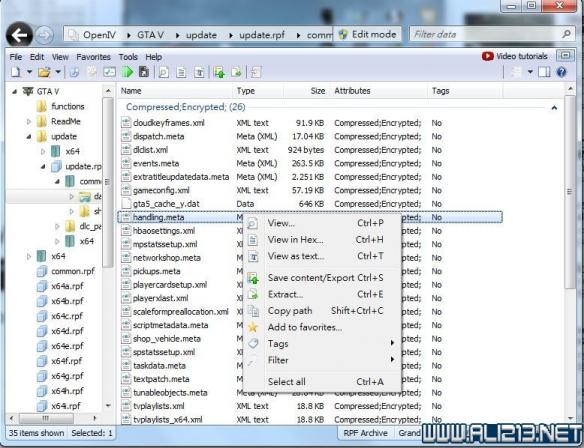Click the GTA V breadcrumb segment
Viewport: 584px width, 448px height.
click(x=150, y=35)
